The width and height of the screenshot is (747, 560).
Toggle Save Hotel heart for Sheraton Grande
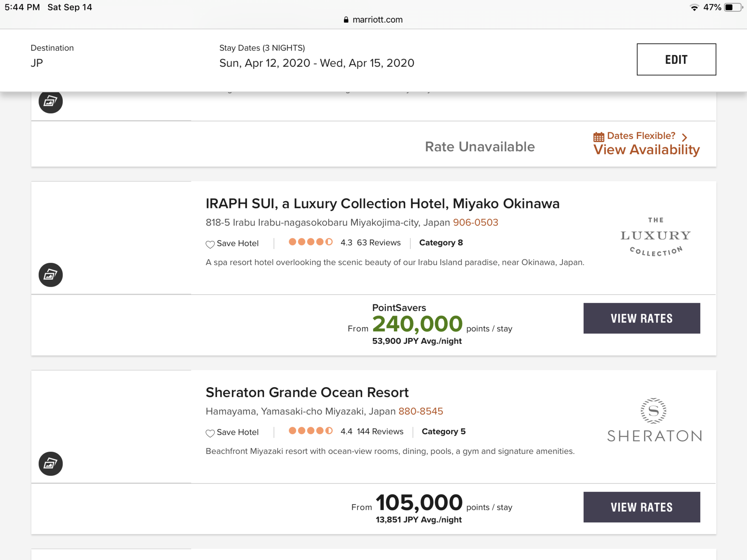coord(210,433)
